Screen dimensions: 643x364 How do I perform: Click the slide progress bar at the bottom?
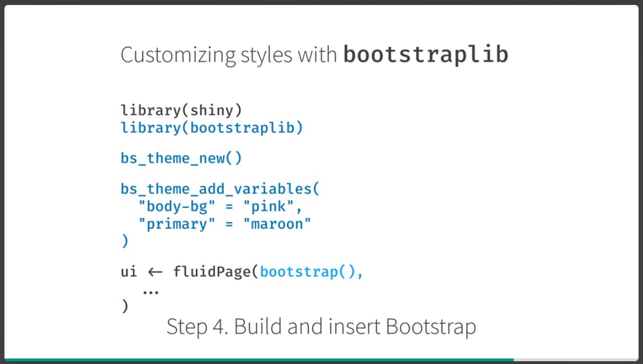(322, 360)
